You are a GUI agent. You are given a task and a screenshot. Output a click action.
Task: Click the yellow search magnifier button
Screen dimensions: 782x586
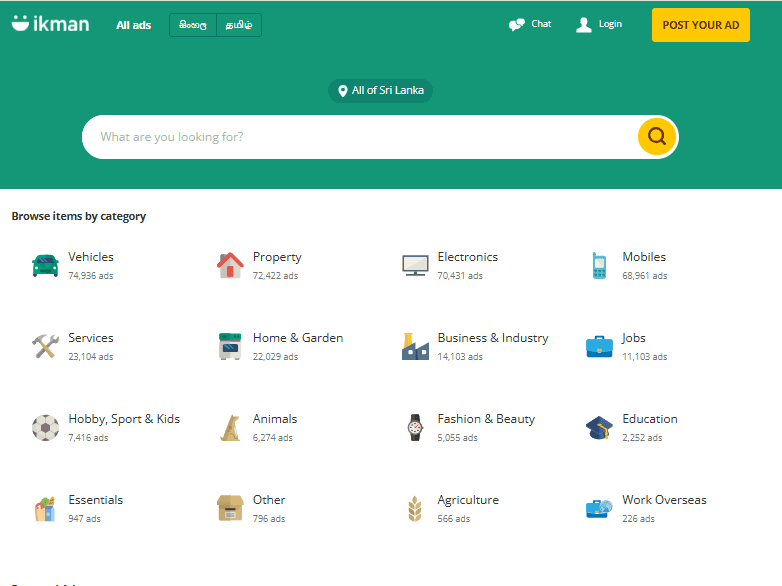[656, 136]
